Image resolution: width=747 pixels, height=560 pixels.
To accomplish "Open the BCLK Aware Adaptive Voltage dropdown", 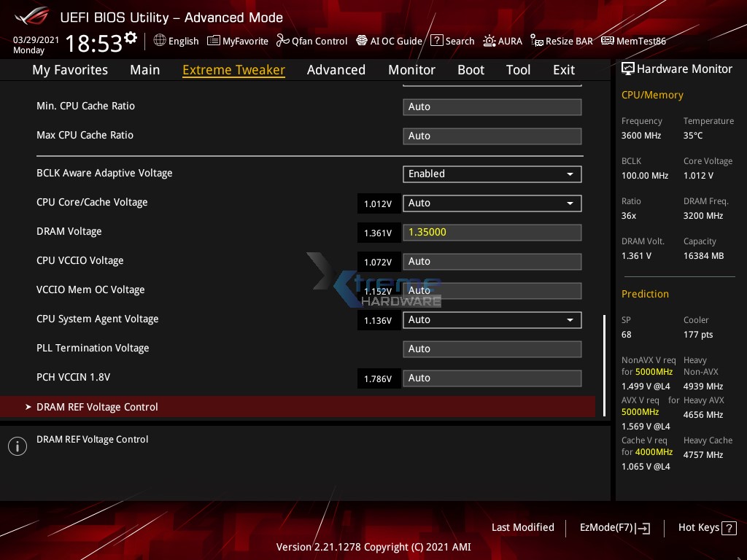I will click(492, 174).
